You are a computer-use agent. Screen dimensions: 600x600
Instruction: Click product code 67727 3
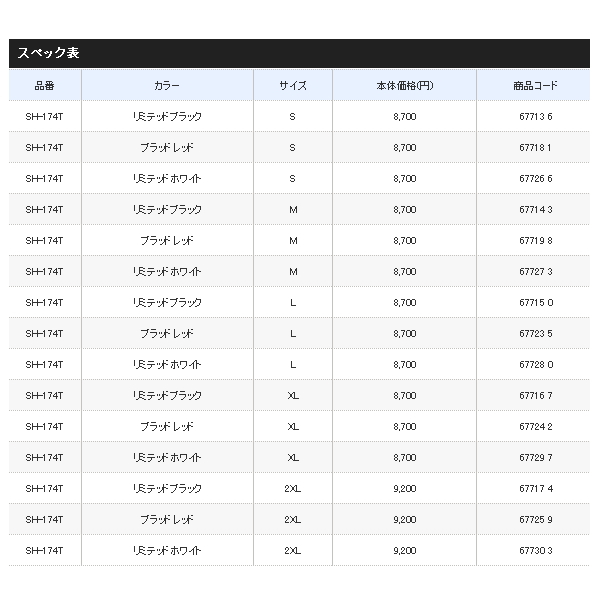point(536,272)
